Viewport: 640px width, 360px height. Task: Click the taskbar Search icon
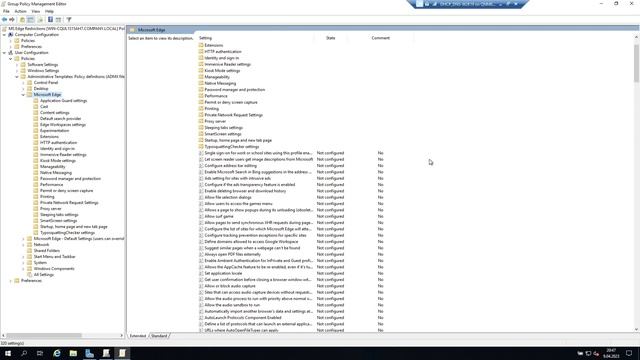[24, 353]
